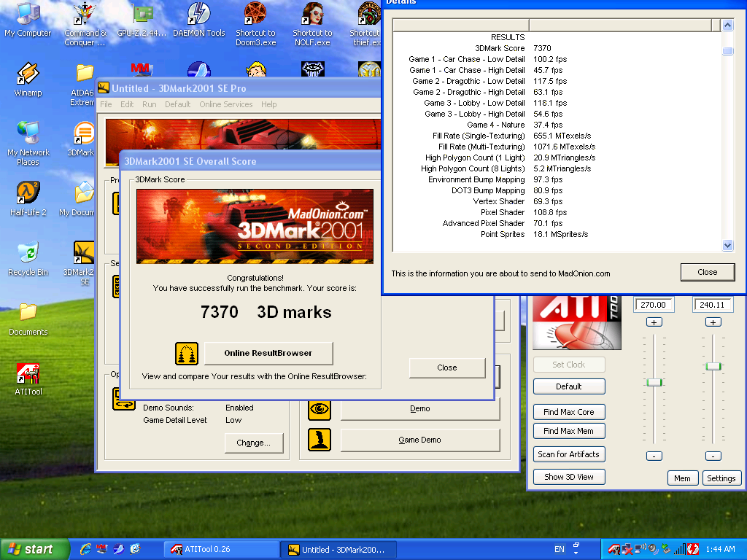The image size is (747, 560).
Task: Open the File menu in 3DMark2001
Action: (x=106, y=104)
